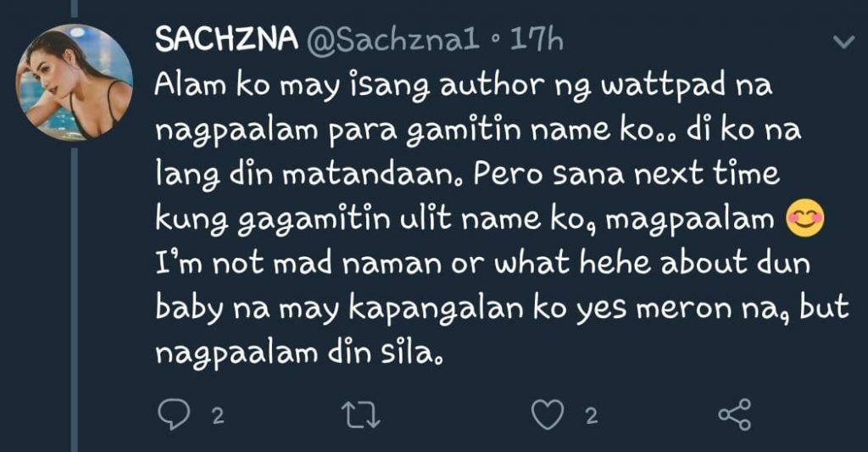Open the reply speech bubble icon
This screenshot has height=452, width=868.
[173, 415]
